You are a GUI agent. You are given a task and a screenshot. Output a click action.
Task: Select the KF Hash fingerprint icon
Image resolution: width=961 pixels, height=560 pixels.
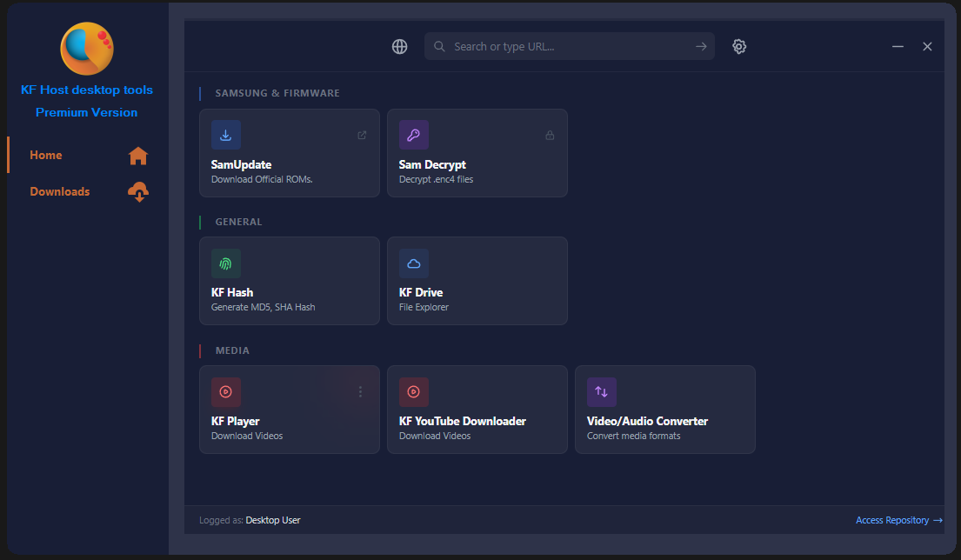pos(225,263)
